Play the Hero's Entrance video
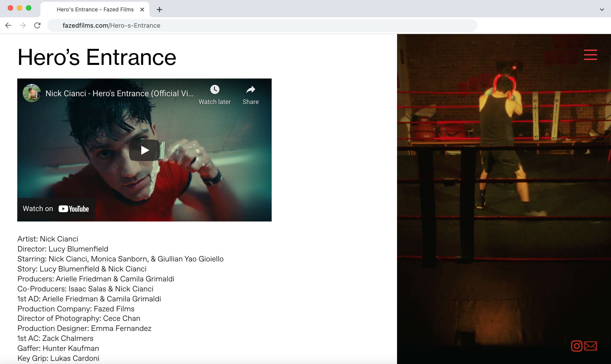Viewport: 611px width, 364px height. [x=144, y=150]
